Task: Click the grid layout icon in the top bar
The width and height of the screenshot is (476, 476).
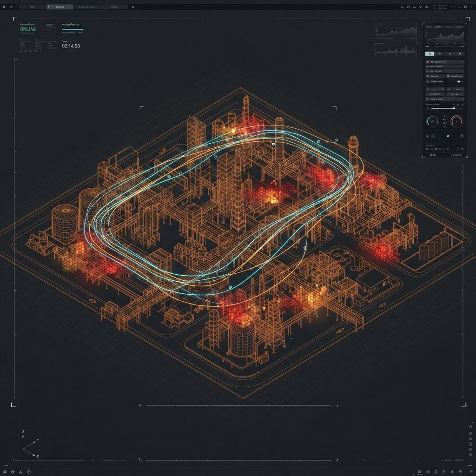Action: pos(427,7)
